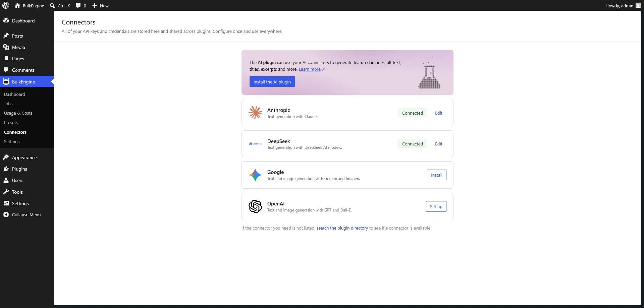Click the Plugins plug icon
Viewport: 644px width, 308px height.
[6, 169]
